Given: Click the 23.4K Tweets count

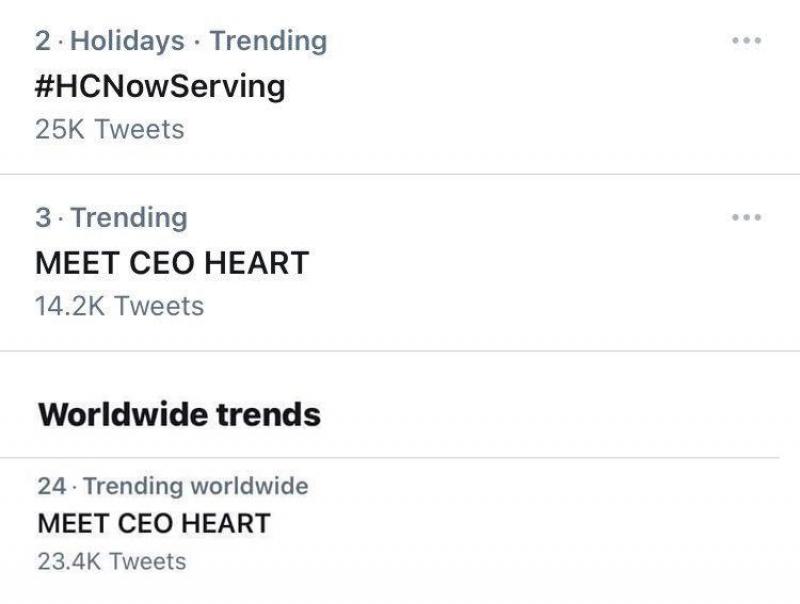Looking at the screenshot, I should [x=111, y=561].
